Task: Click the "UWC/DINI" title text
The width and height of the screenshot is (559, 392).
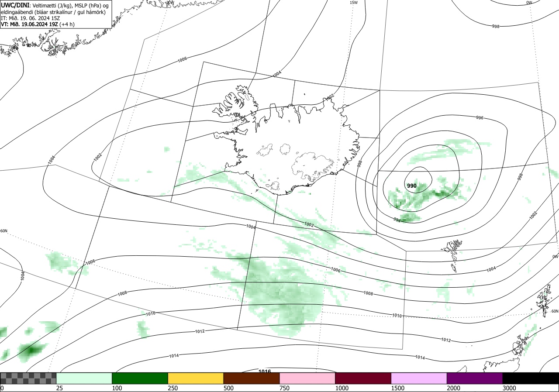Action: (x=15, y=5)
